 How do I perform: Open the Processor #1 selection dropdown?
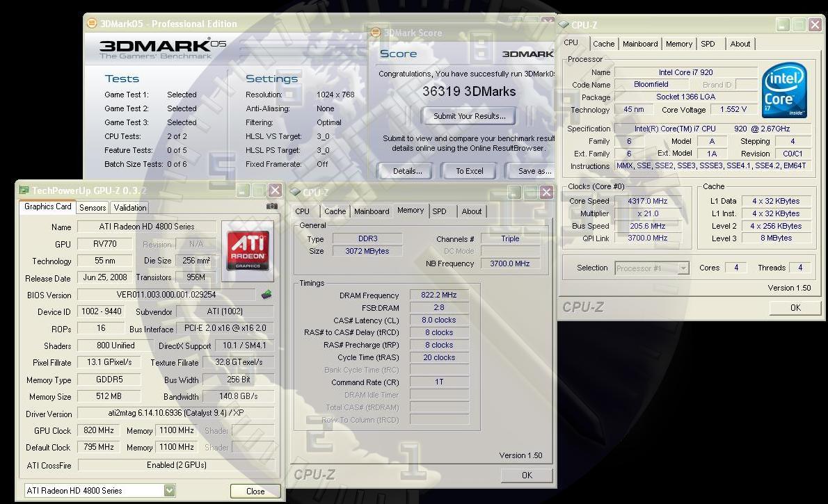pyautogui.click(x=683, y=268)
